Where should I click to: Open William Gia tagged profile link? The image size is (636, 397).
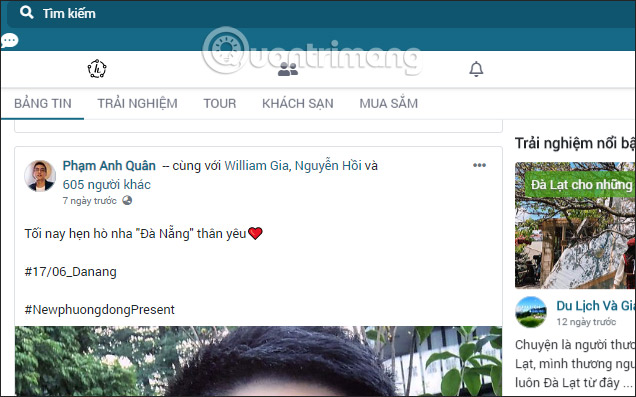256,165
